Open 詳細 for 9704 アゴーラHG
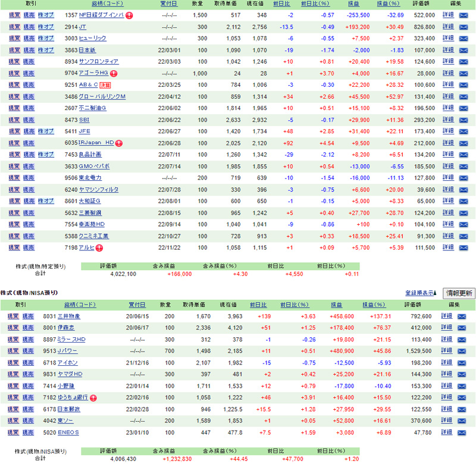The height and width of the screenshot is (464, 476). click(x=448, y=73)
